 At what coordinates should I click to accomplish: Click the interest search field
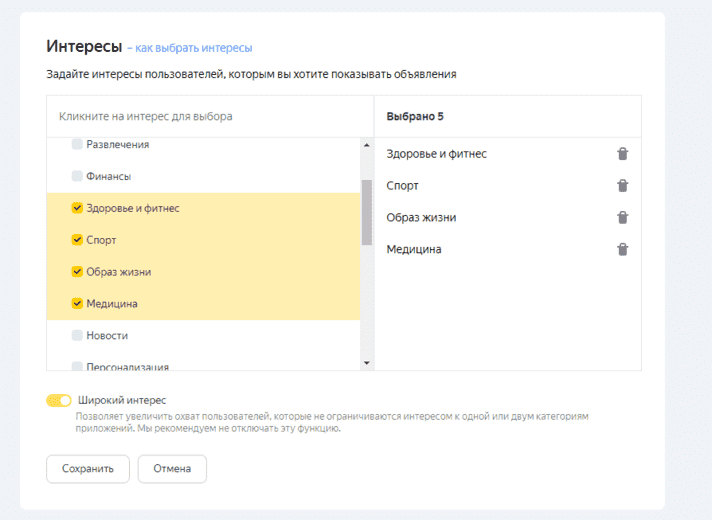(x=210, y=116)
